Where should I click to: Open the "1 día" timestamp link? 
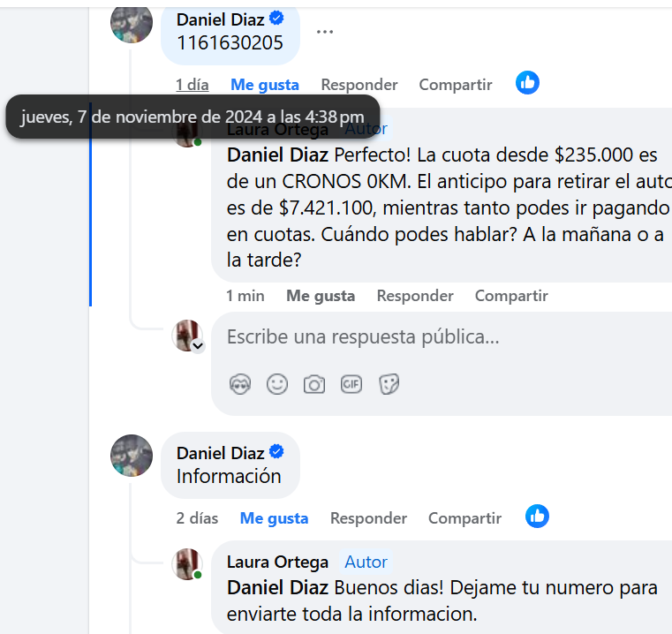pyautogui.click(x=193, y=85)
